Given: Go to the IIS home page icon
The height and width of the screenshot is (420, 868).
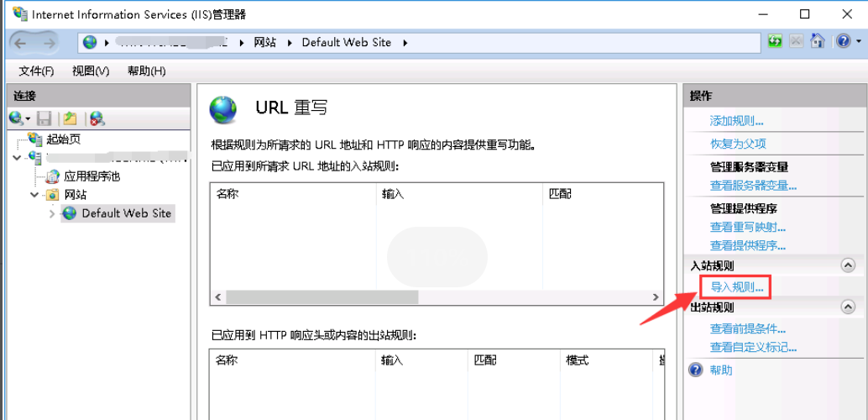Looking at the screenshot, I should click(817, 42).
